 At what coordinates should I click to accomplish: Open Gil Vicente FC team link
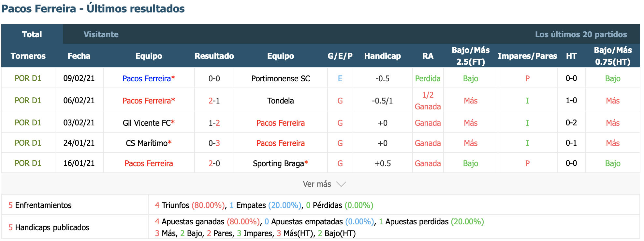(147, 123)
